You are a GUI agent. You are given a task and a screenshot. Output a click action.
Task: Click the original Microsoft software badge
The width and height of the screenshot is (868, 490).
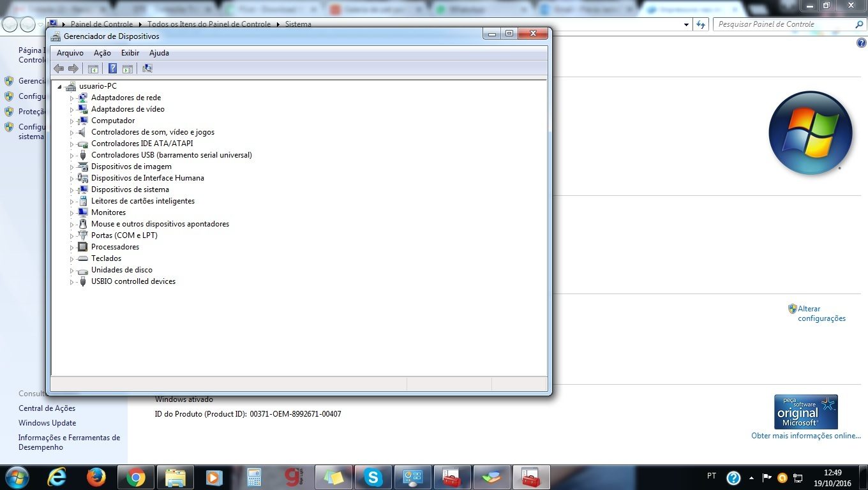pyautogui.click(x=806, y=412)
